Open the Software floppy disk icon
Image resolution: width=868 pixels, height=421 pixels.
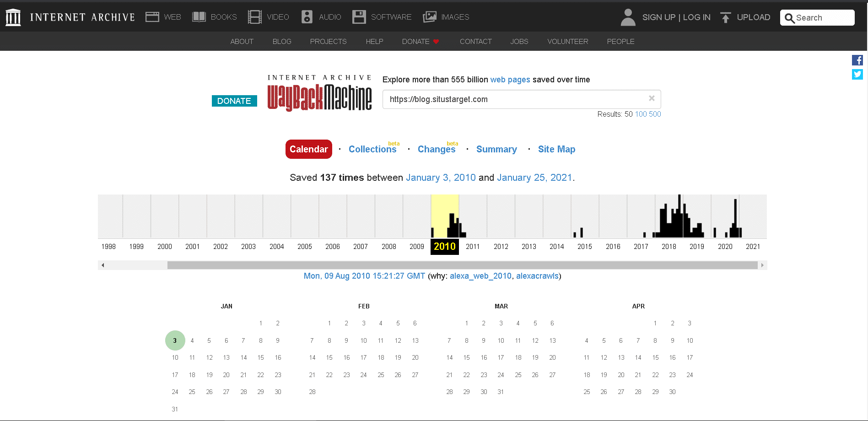tap(359, 17)
